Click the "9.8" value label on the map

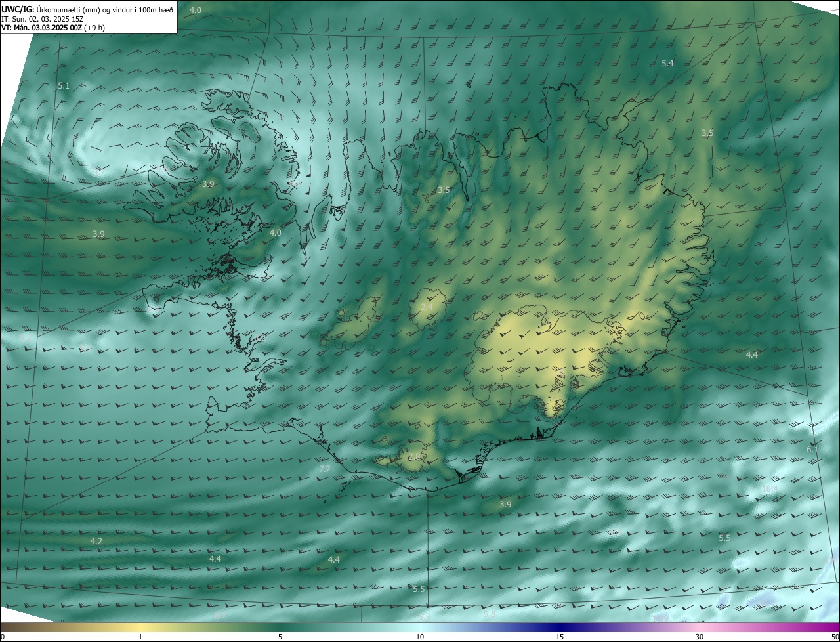(x=490, y=614)
